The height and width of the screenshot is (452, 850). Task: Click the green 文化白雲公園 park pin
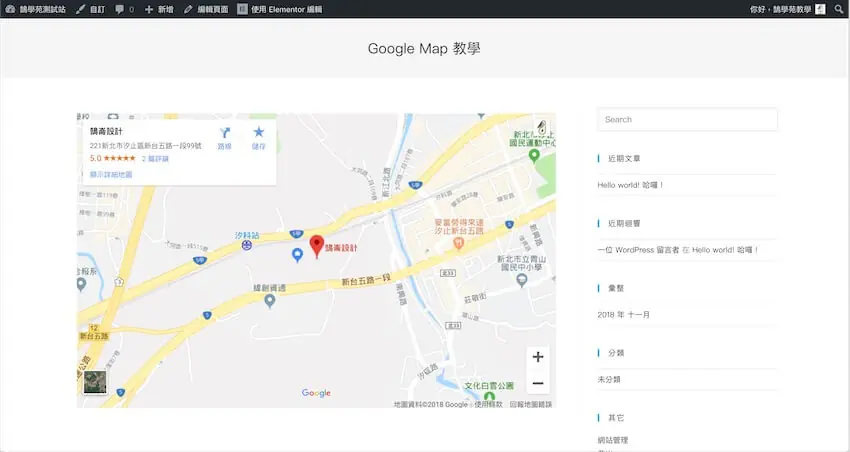[x=489, y=396]
